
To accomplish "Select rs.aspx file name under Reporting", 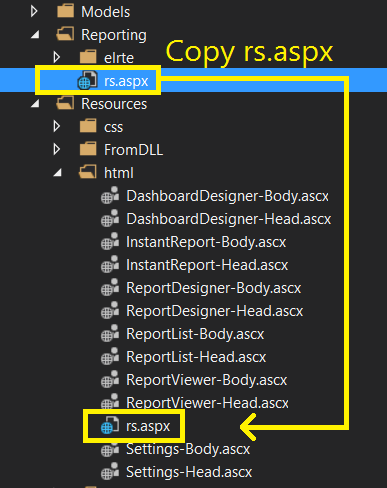I will (126, 81).
